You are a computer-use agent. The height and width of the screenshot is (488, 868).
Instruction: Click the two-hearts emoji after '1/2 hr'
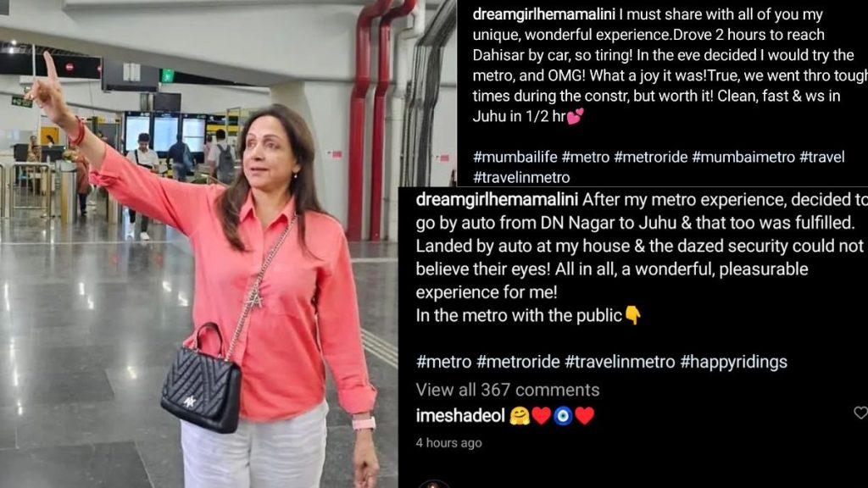[x=576, y=116]
